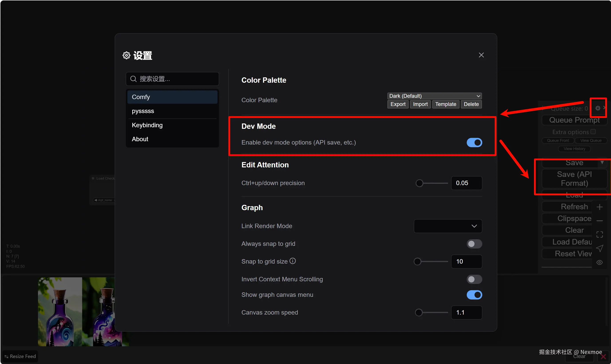Click the red X icon at bottom right
This screenshot has width=611, height=364.
[603, 357]
